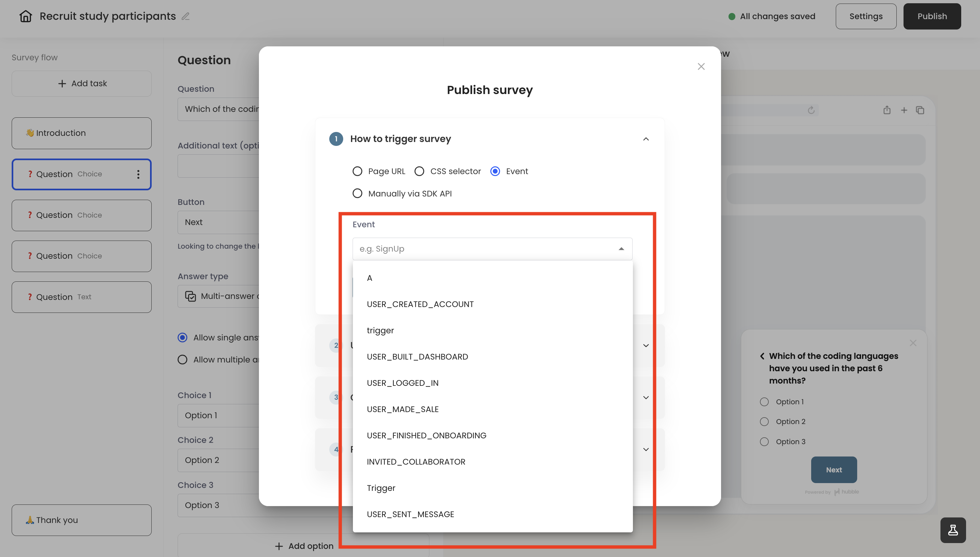This screenshot has height=557, width=980.
Task: Select Option 2 in the survey preview
Action: click(764, 421)
